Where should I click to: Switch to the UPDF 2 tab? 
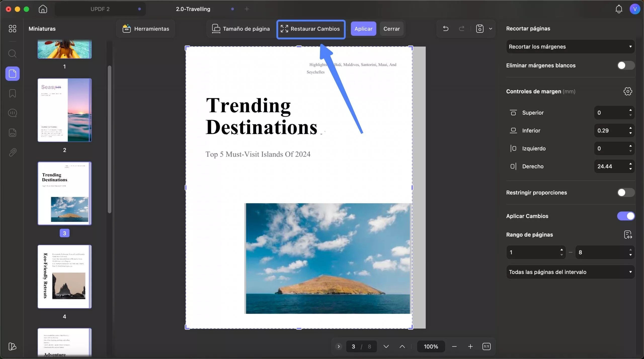(100, 9)
